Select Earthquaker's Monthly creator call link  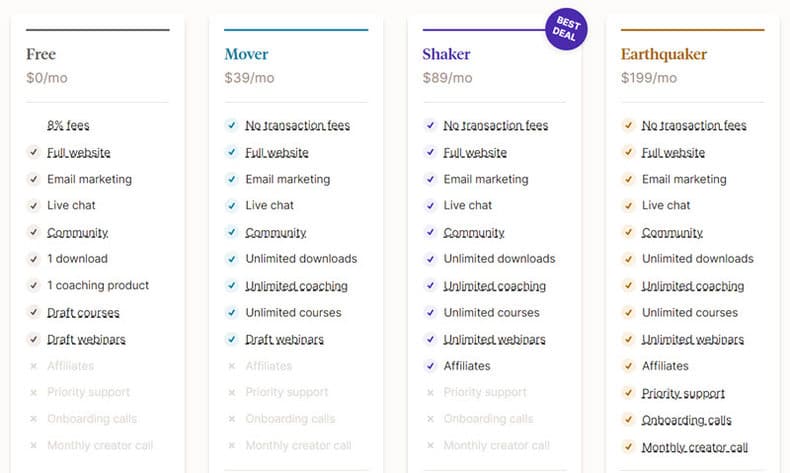pyautogui.click(x=695, y=447)
